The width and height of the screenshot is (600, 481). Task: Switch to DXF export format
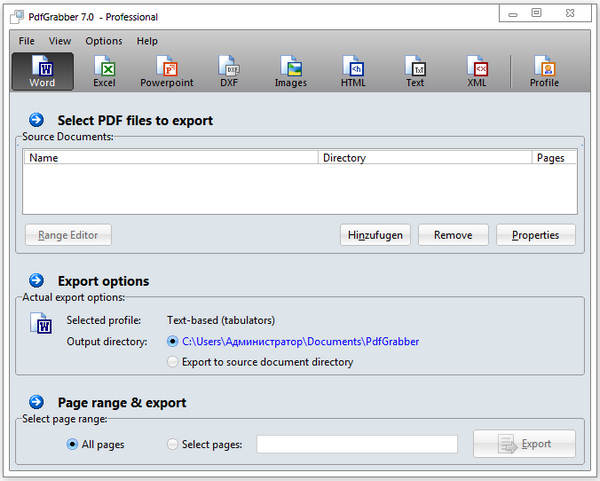click(x=229, y=72)
